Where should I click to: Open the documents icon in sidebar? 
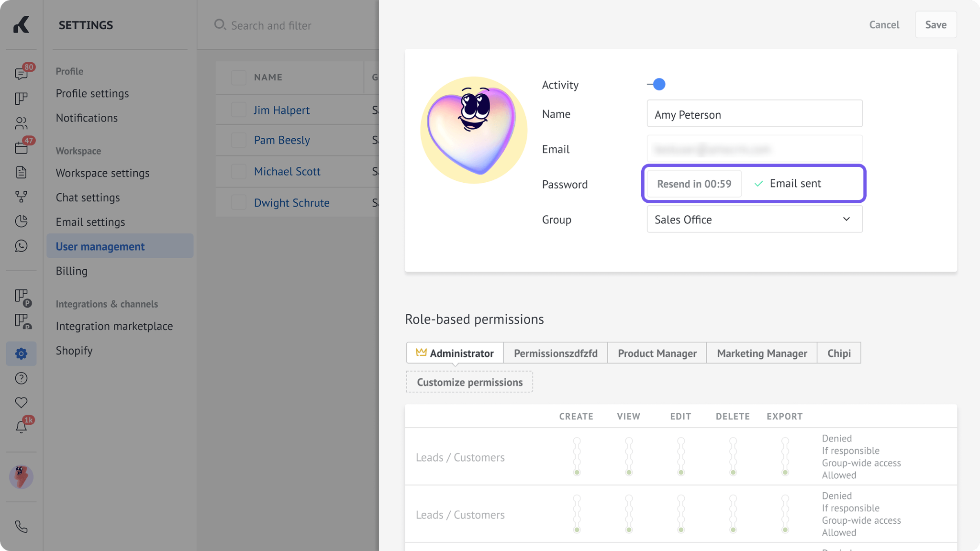(x=21, y=172)
